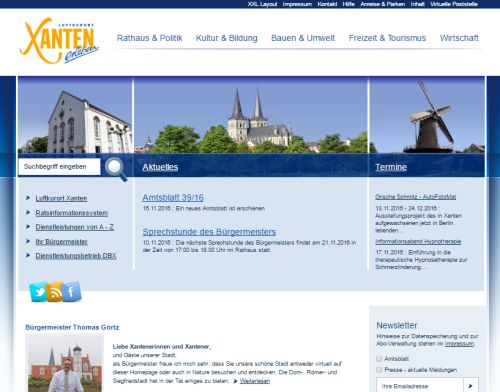Open Luftkurort Xanten quick link
The image size is (500, 392).
pyautogui.click(x=61, y=198)
